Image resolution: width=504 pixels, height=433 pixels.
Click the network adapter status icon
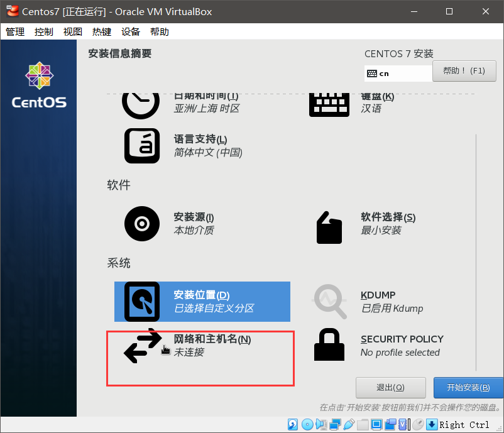[335, 425]
